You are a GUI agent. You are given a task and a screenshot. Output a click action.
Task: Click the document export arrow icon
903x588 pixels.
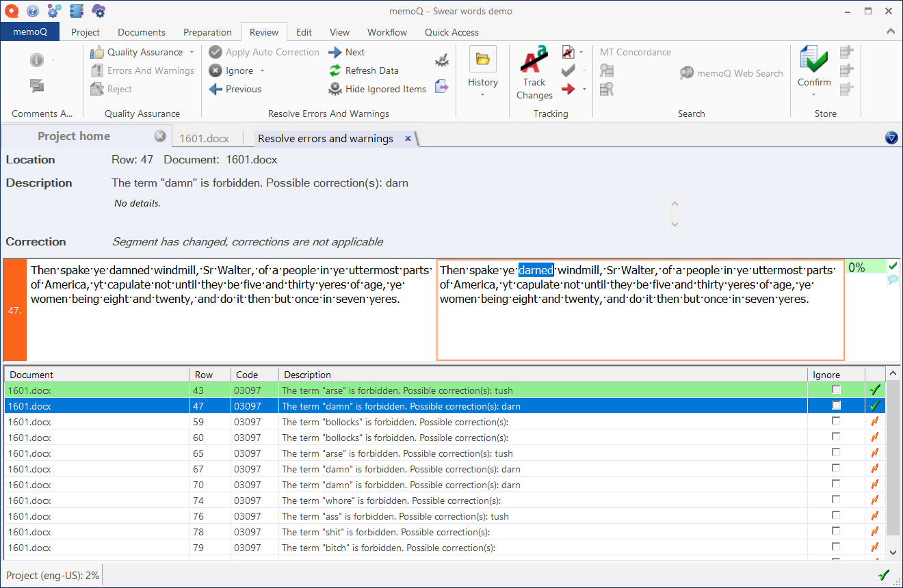click(442, 86)
